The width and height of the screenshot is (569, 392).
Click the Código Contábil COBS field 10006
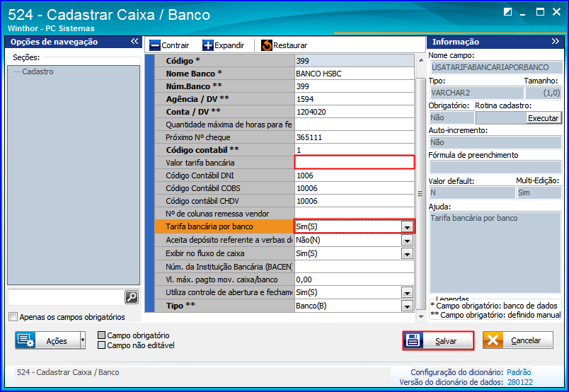coord(354,188)
